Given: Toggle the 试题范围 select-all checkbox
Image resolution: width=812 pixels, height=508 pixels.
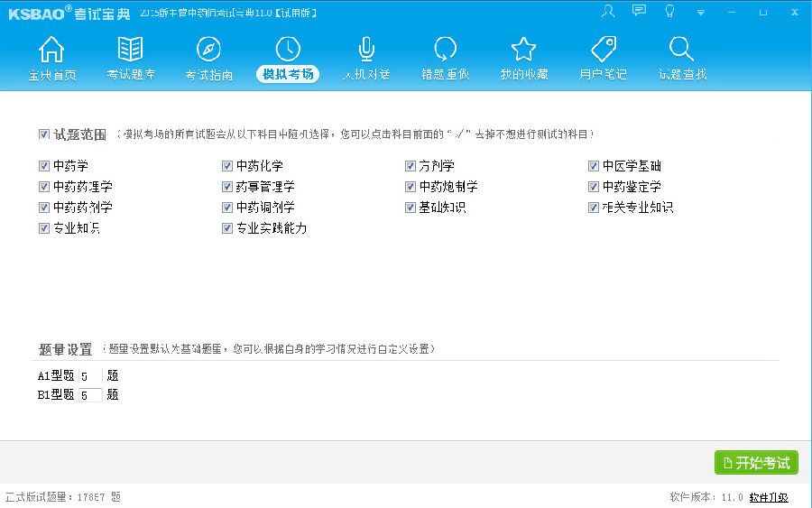Looking at the screenshot, I should click(x=44, y=134).
